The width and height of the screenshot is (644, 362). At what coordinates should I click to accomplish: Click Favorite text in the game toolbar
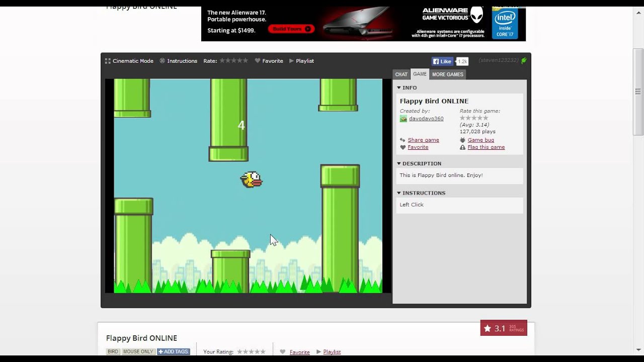(x=273, y=61)
